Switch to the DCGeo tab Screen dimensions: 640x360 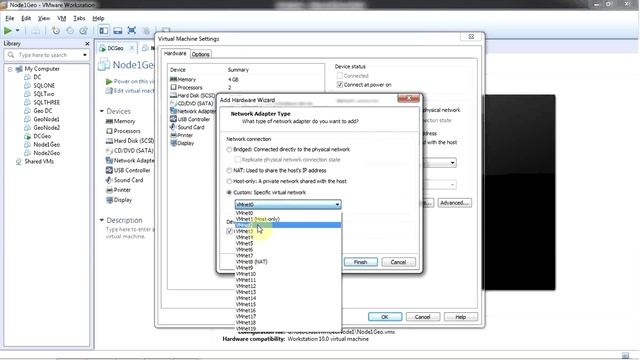[116, 48]
